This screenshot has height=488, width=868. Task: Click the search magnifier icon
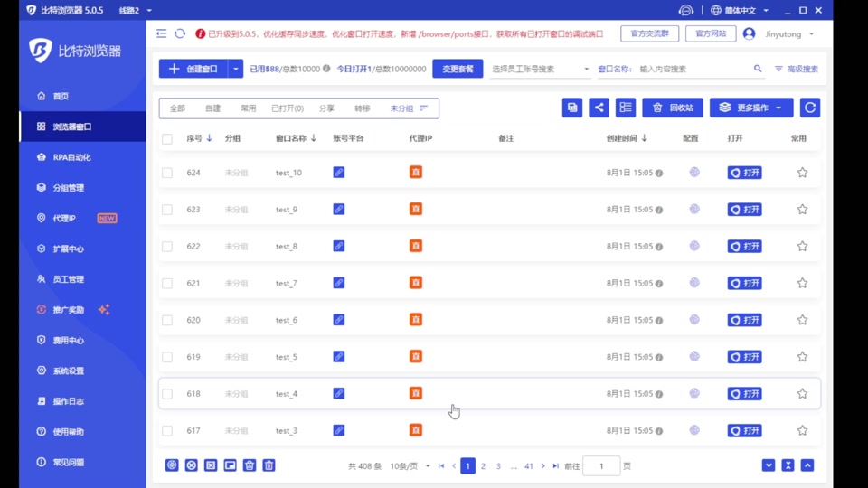coord(758,69)
